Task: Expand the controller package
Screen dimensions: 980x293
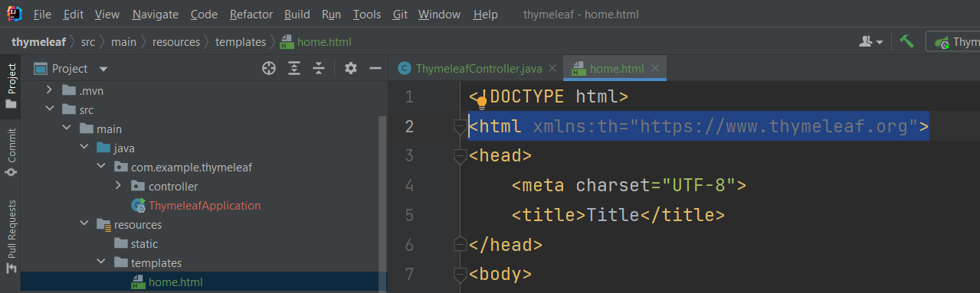Action: (x=118, y=187)
